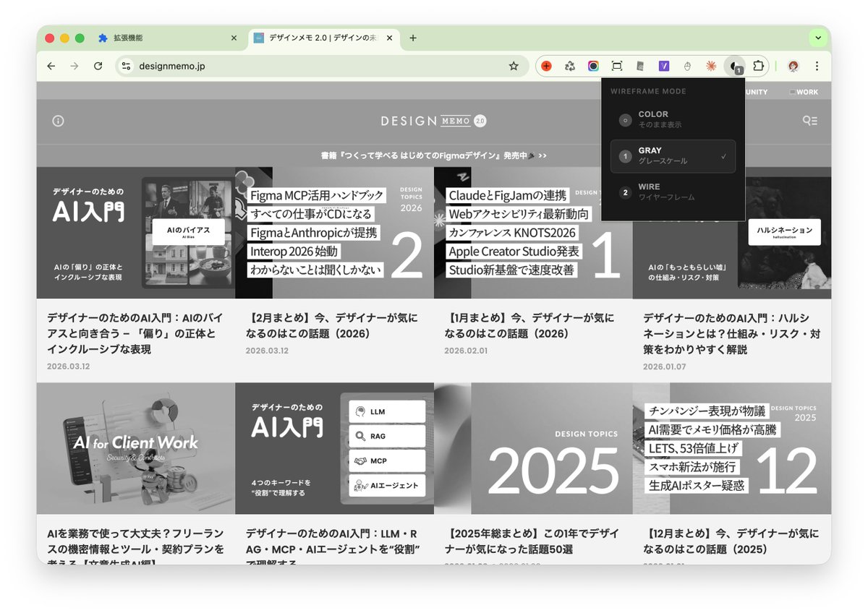Open AI for Client Work thumbnail
This screenshot has width=868, height=613.
[136, 448]
